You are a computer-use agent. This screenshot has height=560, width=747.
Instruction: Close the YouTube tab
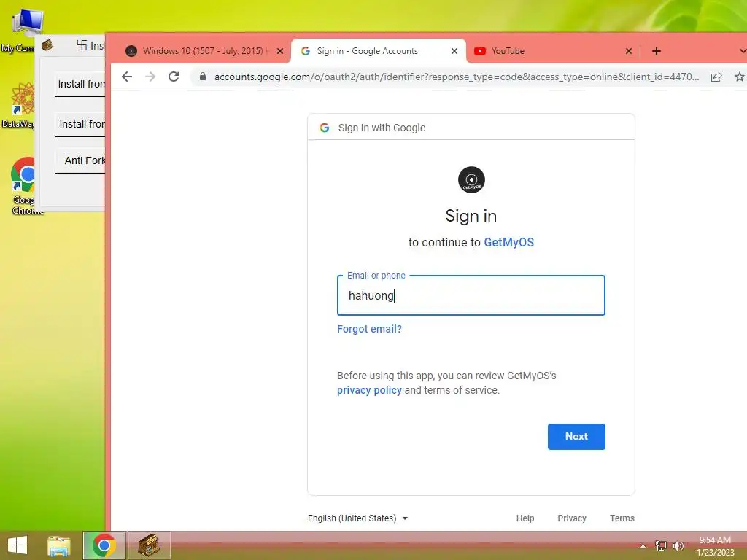[629, 51]
